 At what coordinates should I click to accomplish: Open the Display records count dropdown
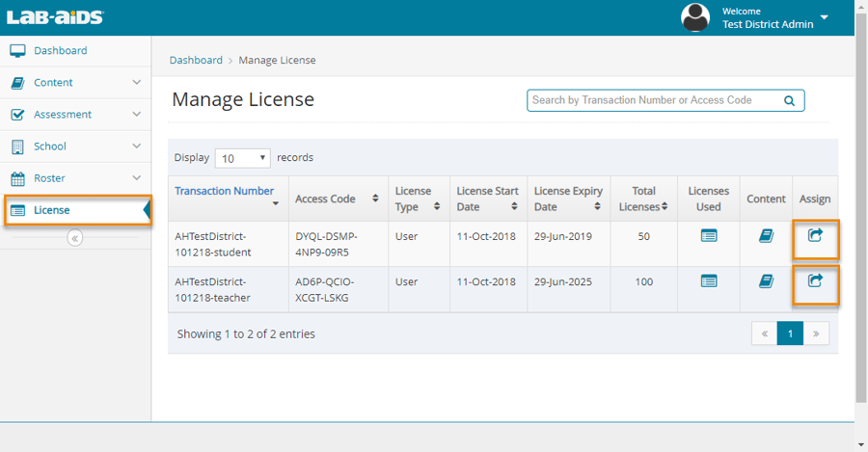[x=242, y=158]
